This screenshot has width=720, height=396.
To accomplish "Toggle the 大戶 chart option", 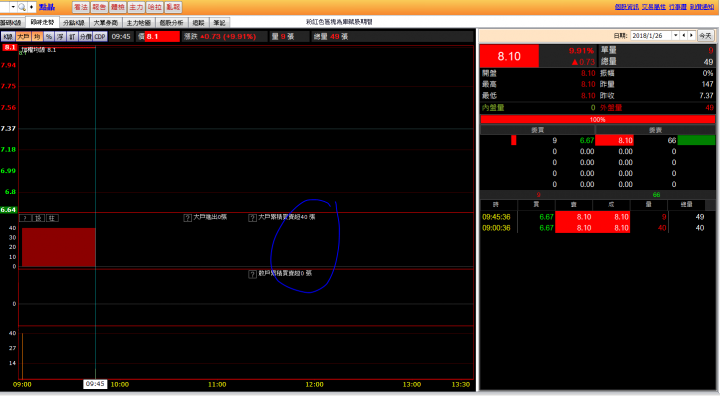I will point(23,37).
